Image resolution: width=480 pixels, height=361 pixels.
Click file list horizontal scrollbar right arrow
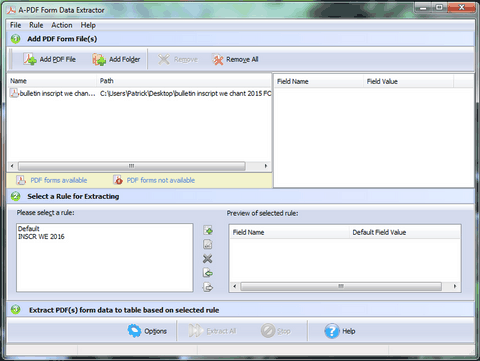pos(266,166)
